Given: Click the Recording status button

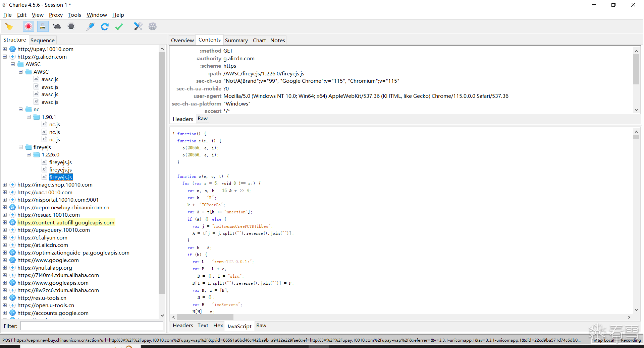Looking at the screenshot, I should point(631,340).
